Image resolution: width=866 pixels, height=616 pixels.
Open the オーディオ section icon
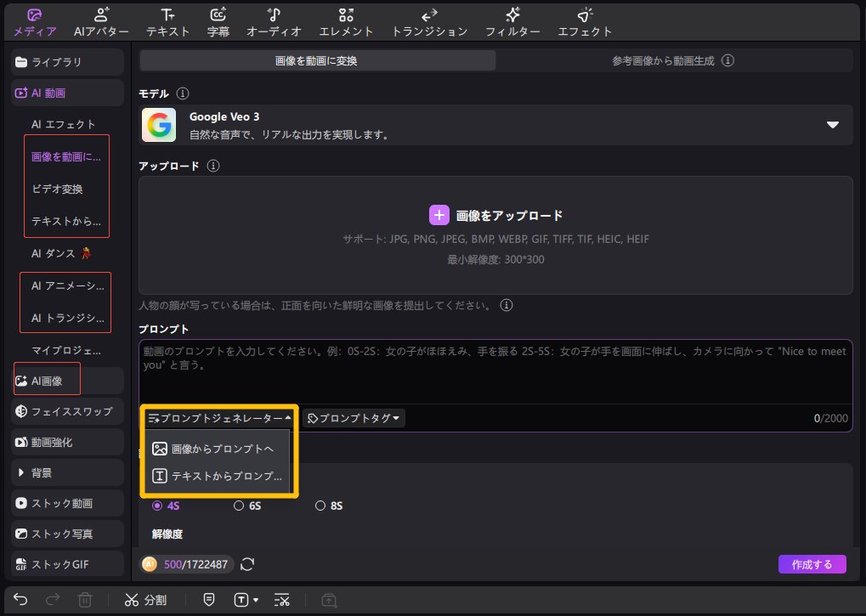click(274, 15)
